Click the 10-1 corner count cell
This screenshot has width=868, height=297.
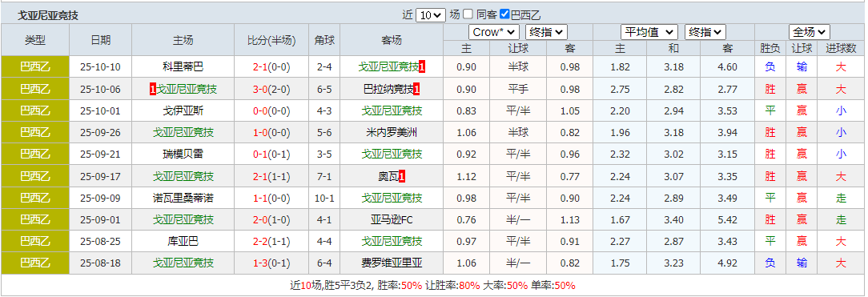coord(324,198)
